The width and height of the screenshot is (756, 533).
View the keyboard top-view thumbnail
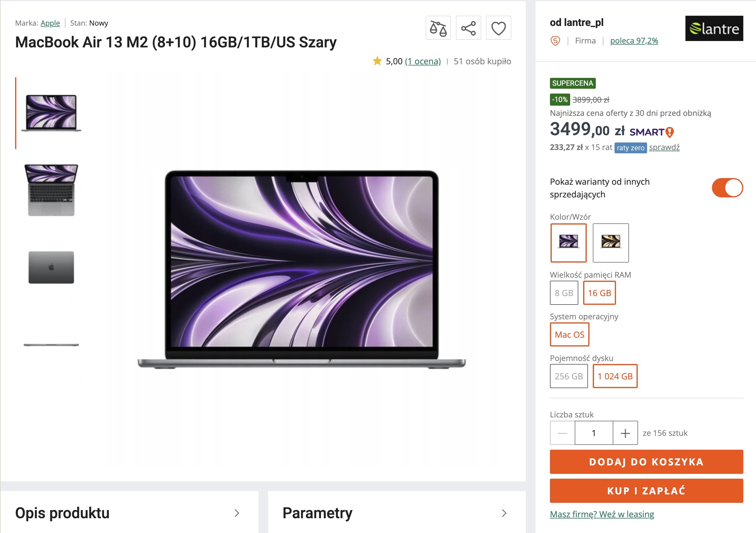[x=51, y=190]
